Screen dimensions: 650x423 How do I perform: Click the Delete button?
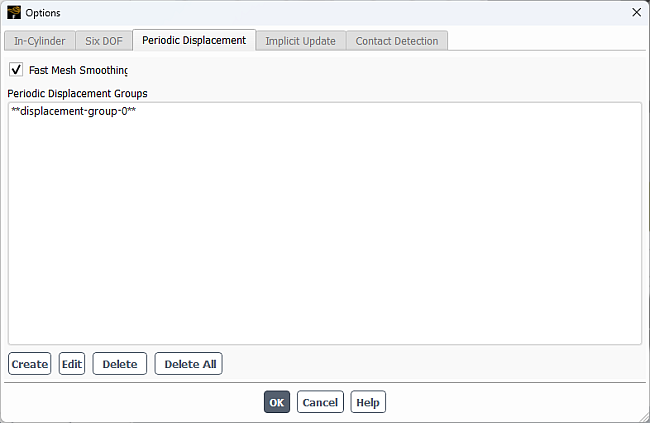pos(120,364)
